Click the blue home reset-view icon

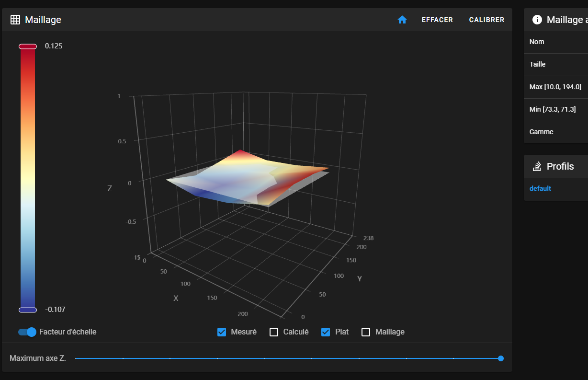[402, 20]
